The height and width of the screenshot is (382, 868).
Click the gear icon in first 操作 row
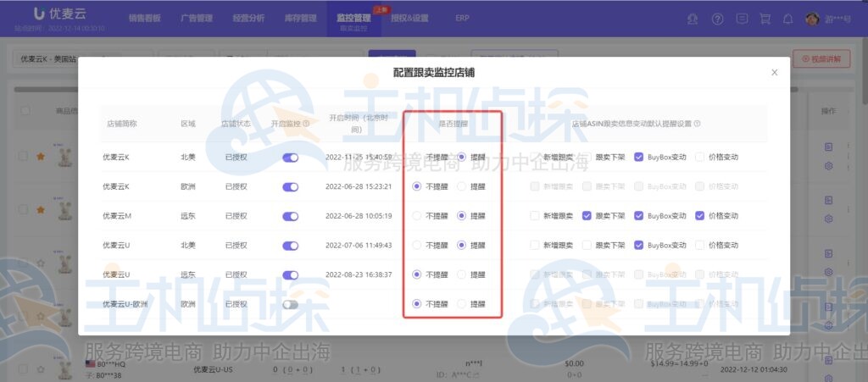pos(829,165)
